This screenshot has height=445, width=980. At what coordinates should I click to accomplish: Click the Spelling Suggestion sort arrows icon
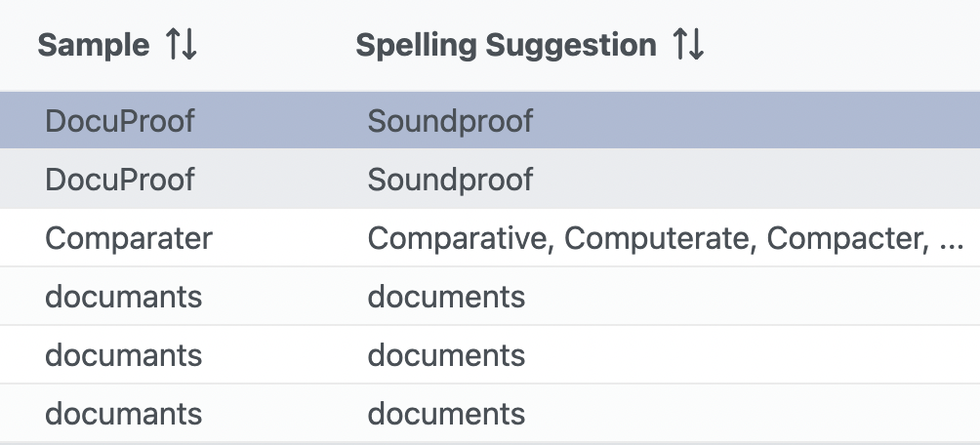point(688,45)
